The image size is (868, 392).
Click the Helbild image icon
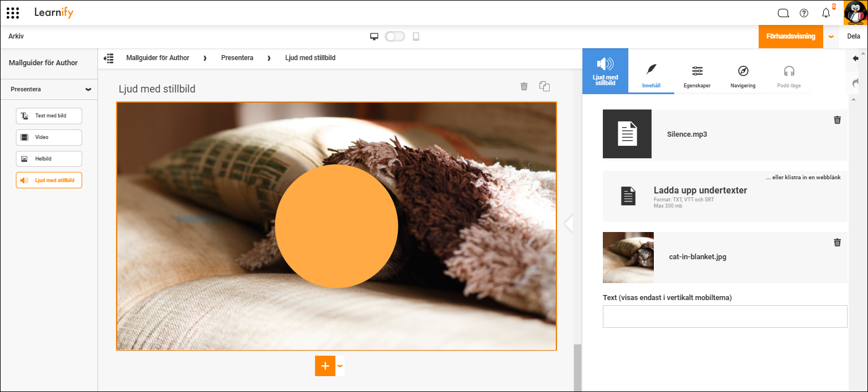(24, 159)
